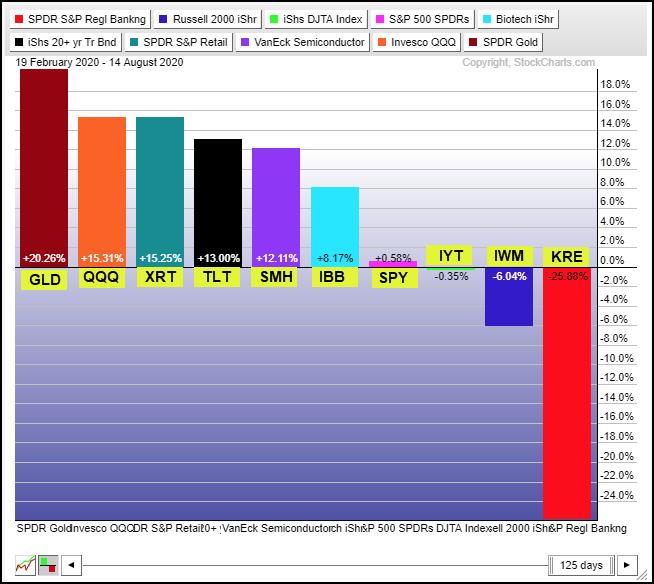Click the yellow KRE ticker label

[x=566, y=257]
